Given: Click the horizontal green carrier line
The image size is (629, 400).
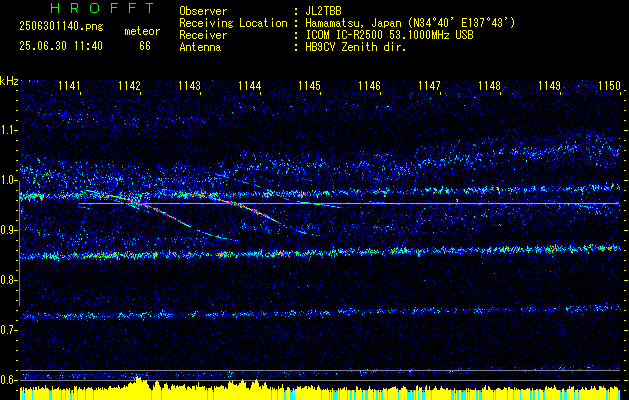Looking at the screenshot, I should tap(349, 203).
